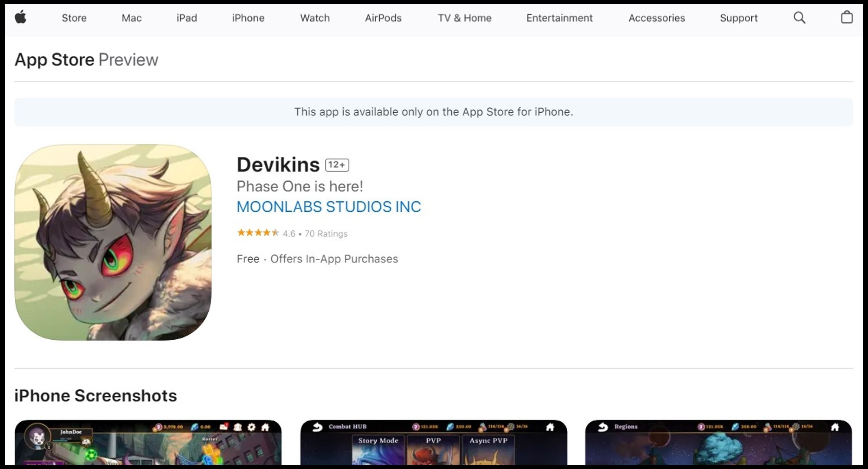The height and width of the screenshot is (469, 868).
Task: Click the Apple logo in menu bar
Action: 20,17
